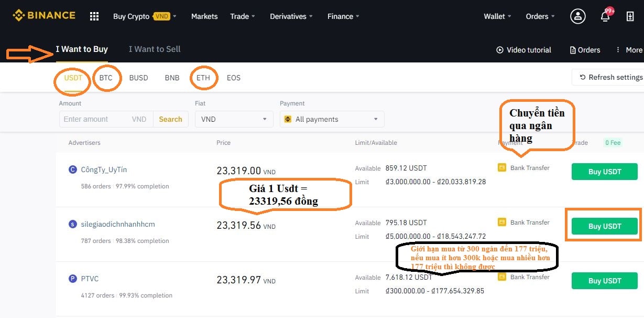Click the Search button

click(x=170, y=119)
